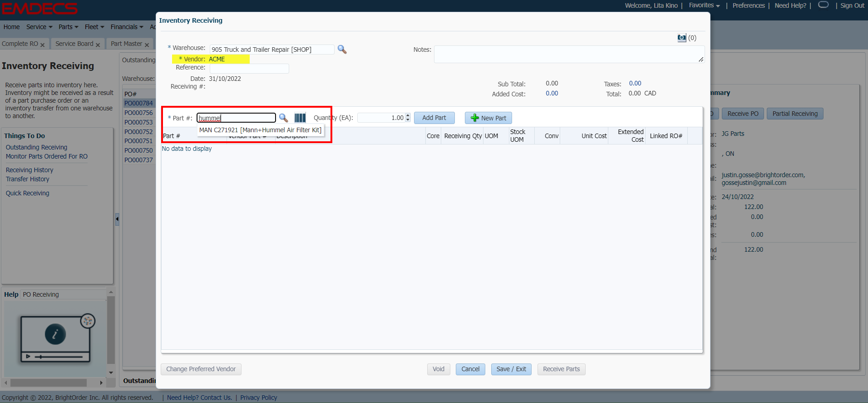Open the Financials menu
This screenshot has width=868, height=403.
[127, 27]
